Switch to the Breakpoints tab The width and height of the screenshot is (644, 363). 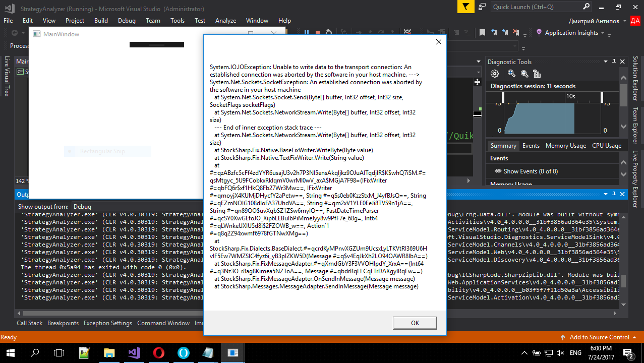pos(63,323)
